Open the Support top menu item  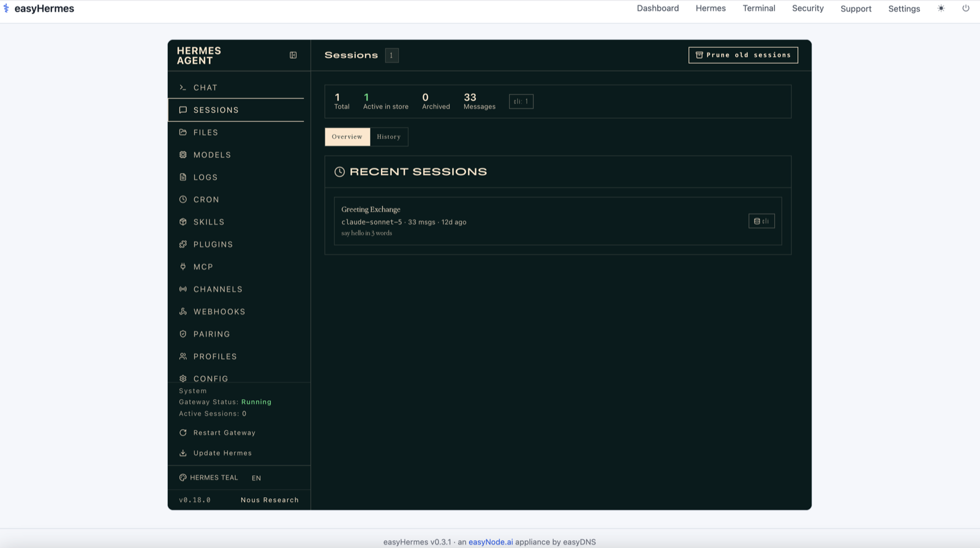point(856,9)
